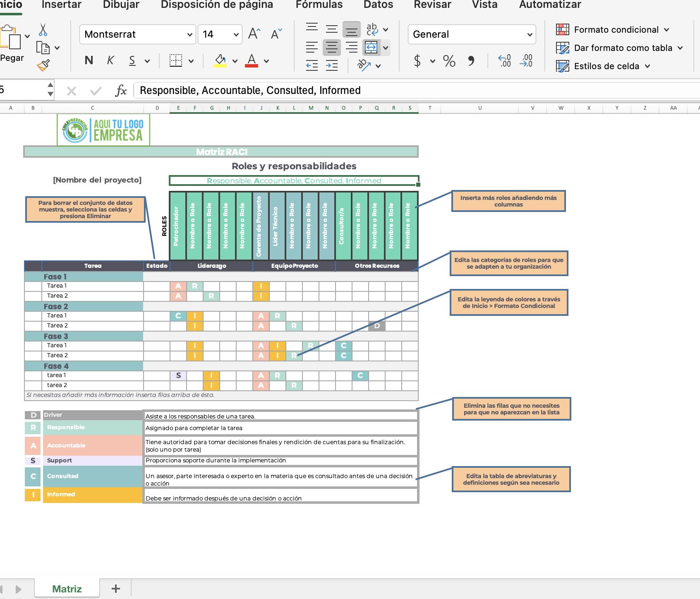Open the Datos menu
This screenshot has width=700, height=599.
tap(377, 5)
